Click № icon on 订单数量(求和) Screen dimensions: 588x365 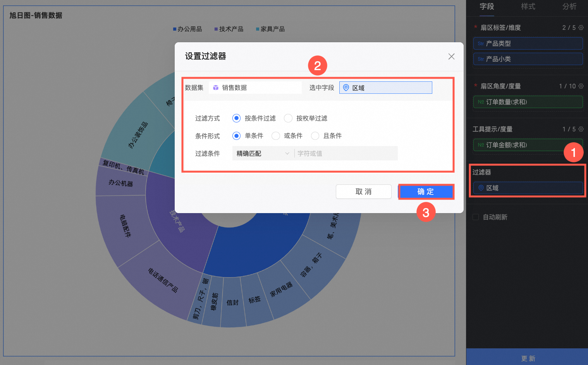pyautogui.click(x=481, y=102)
